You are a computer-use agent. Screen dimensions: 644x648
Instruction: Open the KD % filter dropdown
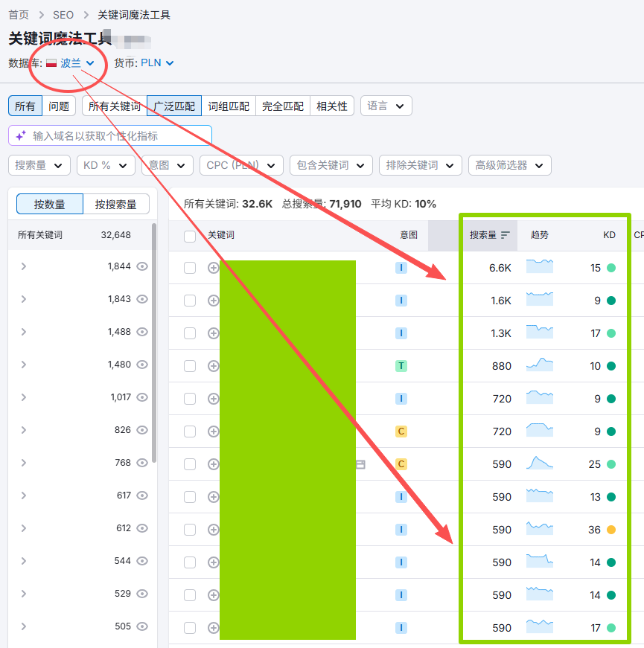point(106,165)
